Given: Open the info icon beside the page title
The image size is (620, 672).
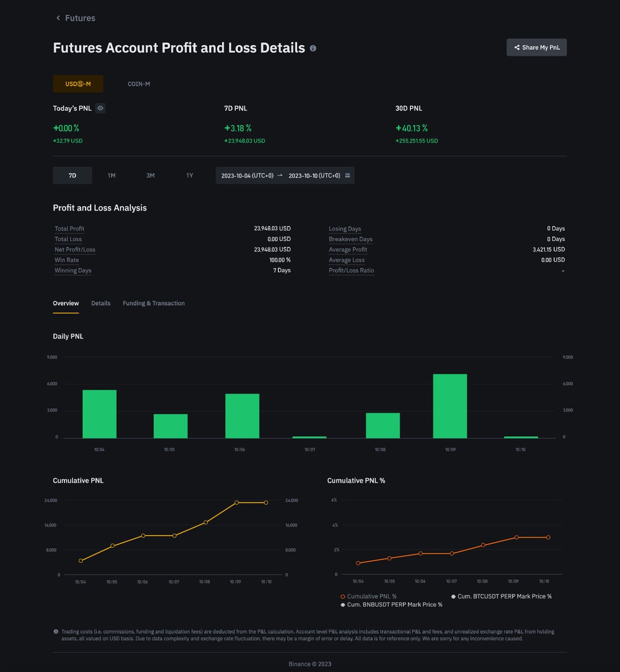Looking at the screenshot, I should click(x=313, y=48).
